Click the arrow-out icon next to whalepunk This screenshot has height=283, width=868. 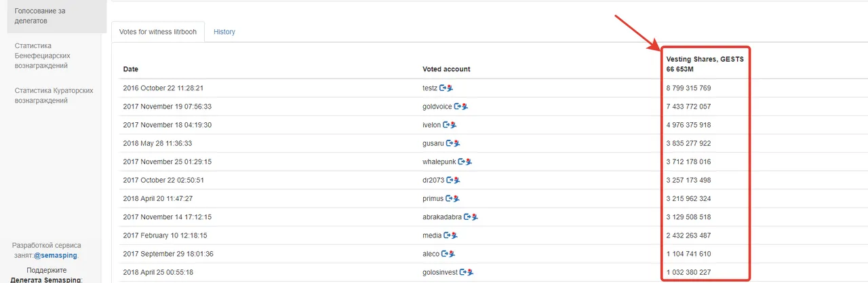coord(462,162)
